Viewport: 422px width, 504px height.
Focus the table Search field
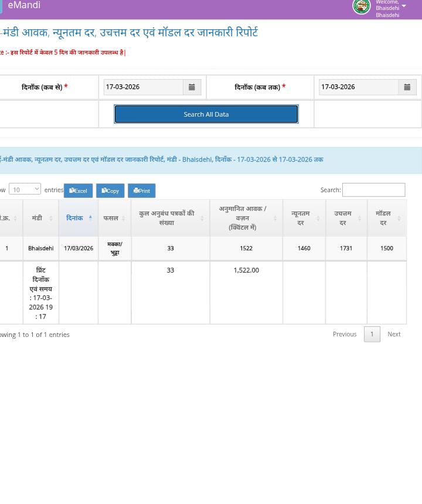click(x=373, y=190)
